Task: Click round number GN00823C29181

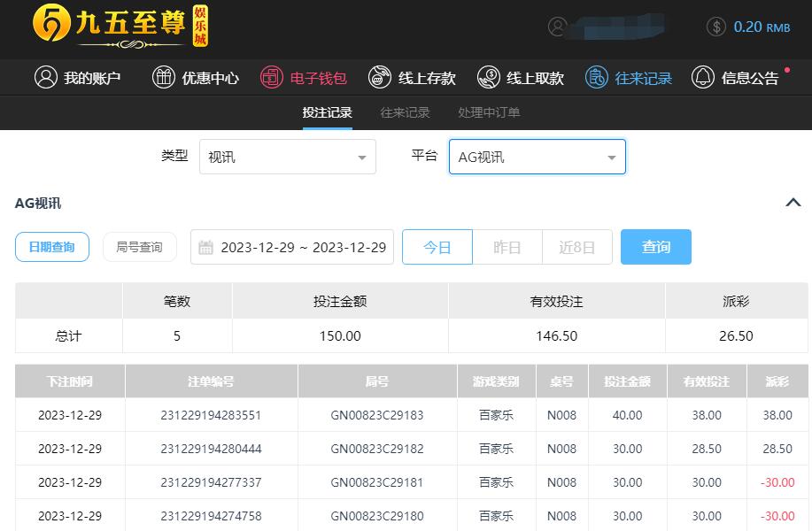Action: pyautogui.click(x=377, y=482)
